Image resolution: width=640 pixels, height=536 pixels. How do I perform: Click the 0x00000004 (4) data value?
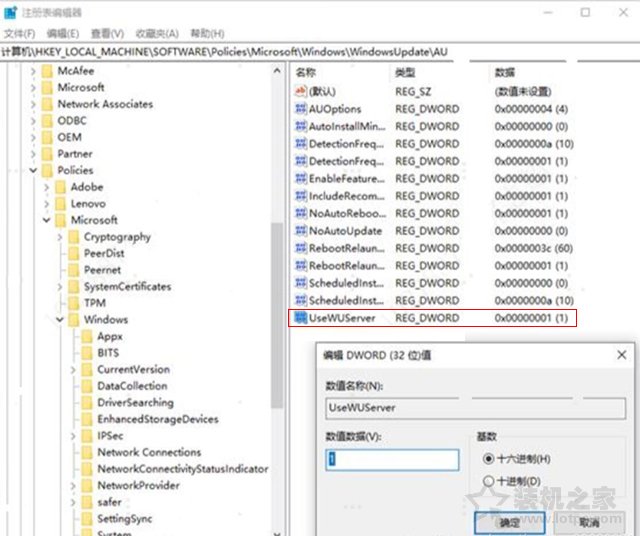tap(531, 109)
